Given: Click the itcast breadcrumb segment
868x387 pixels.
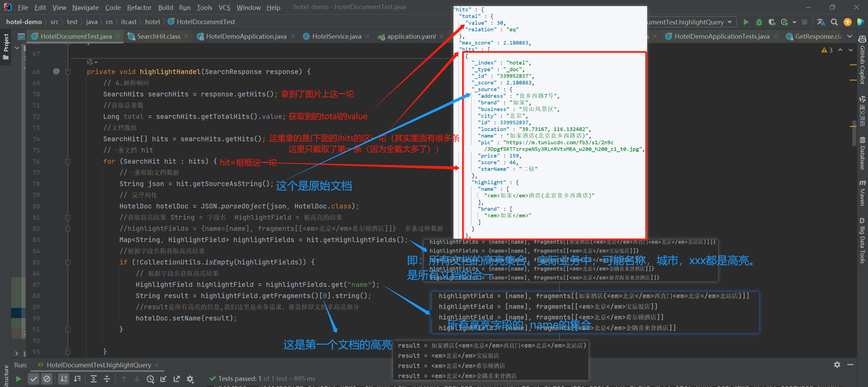Looking at the screenshot, I should (x=129, y=22).
